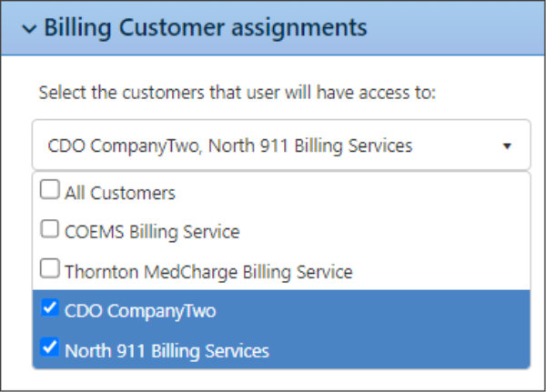This screenshot has height=392, width=546.
Task: Tick the Thornton MedCharge Billing Service checkbox
Action: tap(51, 270)
